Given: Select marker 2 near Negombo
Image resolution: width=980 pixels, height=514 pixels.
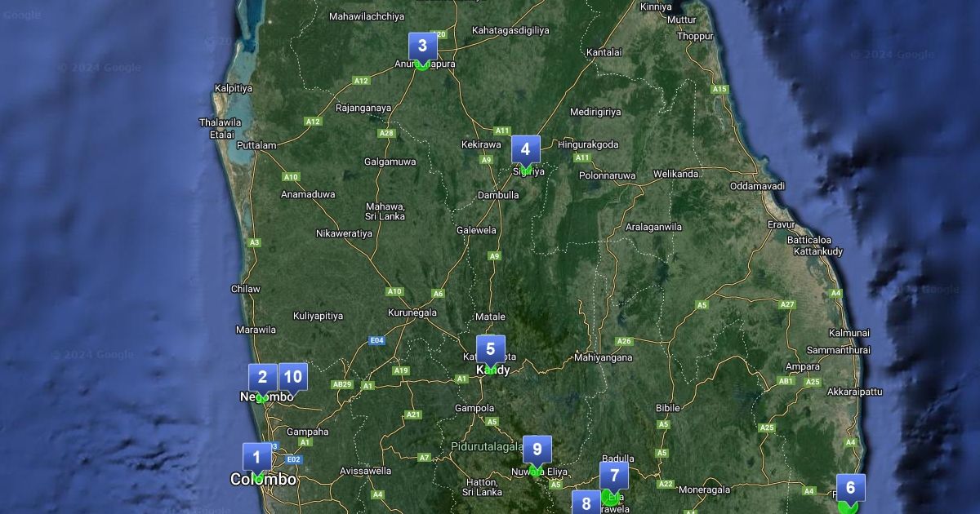Looking at the screenshot, I should (x=262, y=378).
